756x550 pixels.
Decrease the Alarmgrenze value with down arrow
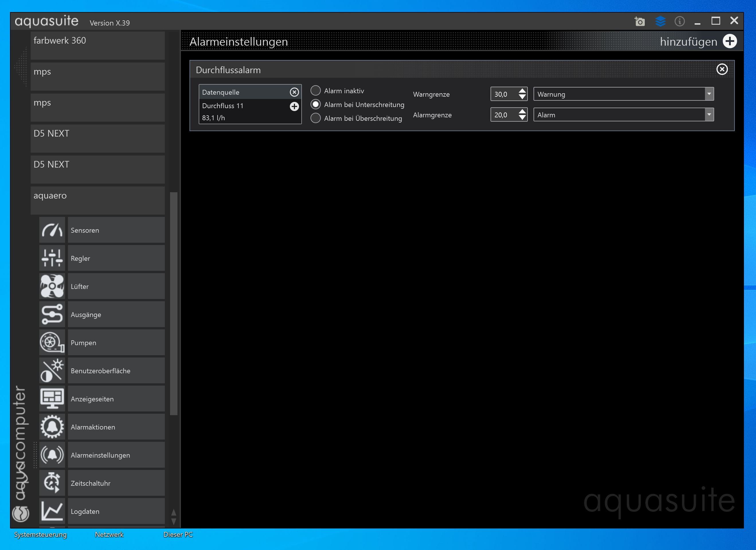522,118
